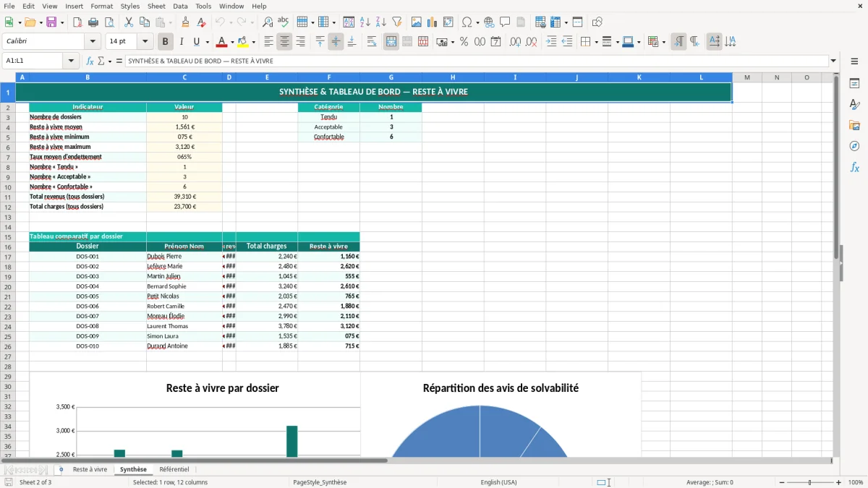
Task: Export directly as PDF
Action: pyautogui.click(x=77, y=22)
